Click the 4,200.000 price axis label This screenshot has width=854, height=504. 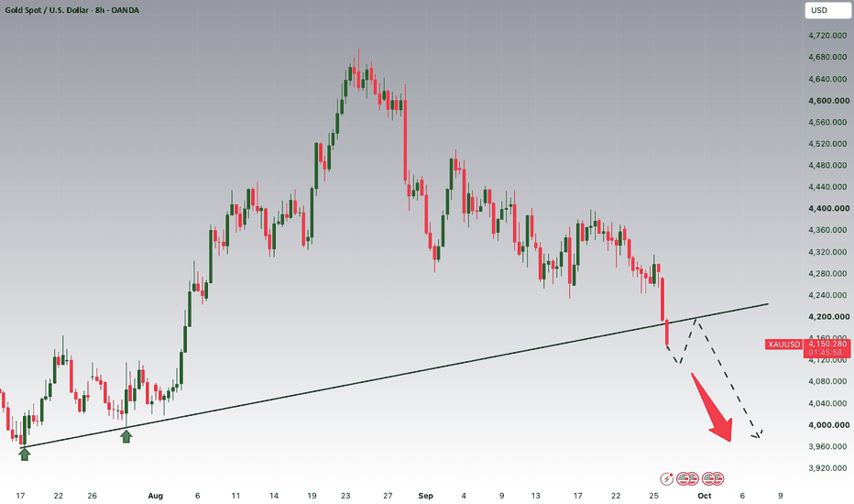828,316
